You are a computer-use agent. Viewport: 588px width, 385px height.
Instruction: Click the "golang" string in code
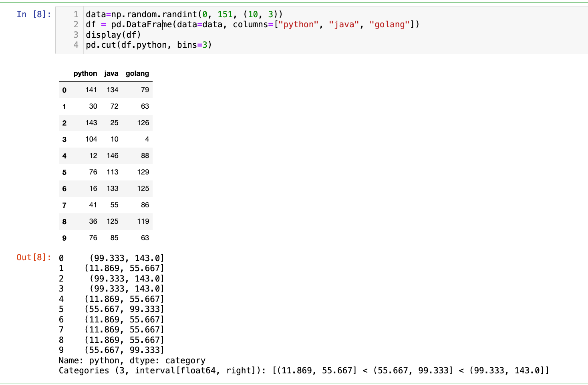coord(389,24)
